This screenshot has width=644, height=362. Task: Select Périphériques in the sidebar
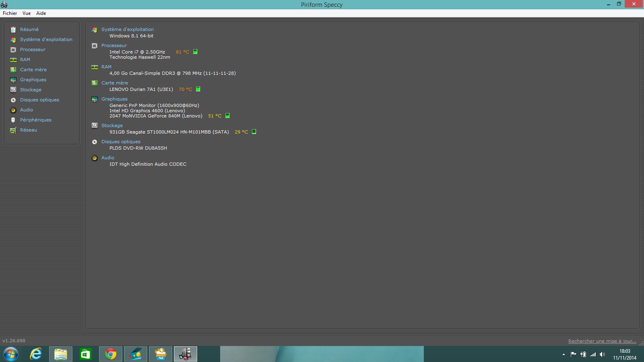36,120
